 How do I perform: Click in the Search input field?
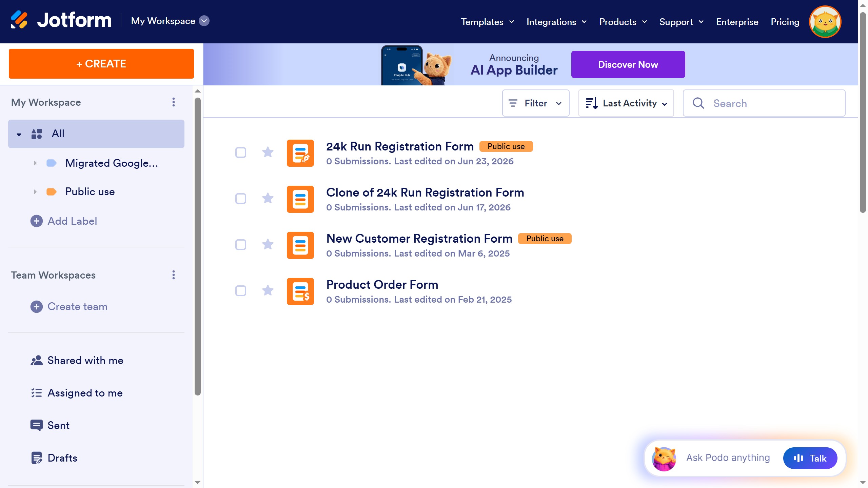[x=764, y=103]
